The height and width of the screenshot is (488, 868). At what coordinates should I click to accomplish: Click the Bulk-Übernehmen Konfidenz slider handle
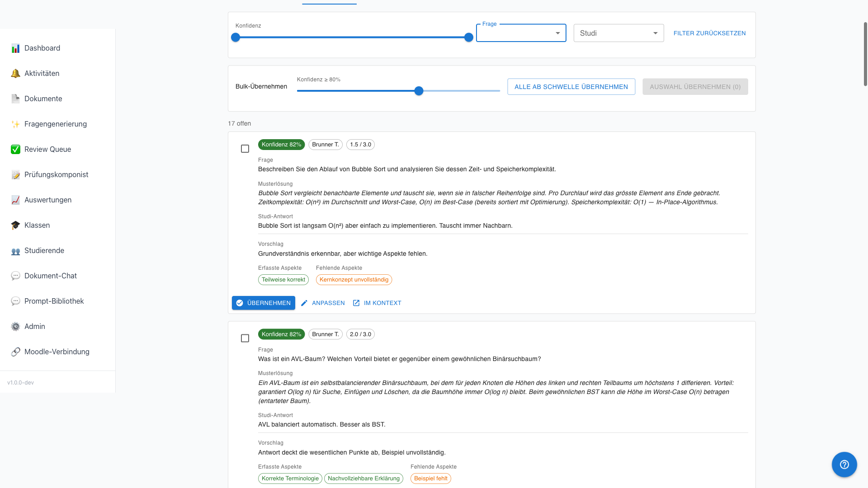click(419, 91)
